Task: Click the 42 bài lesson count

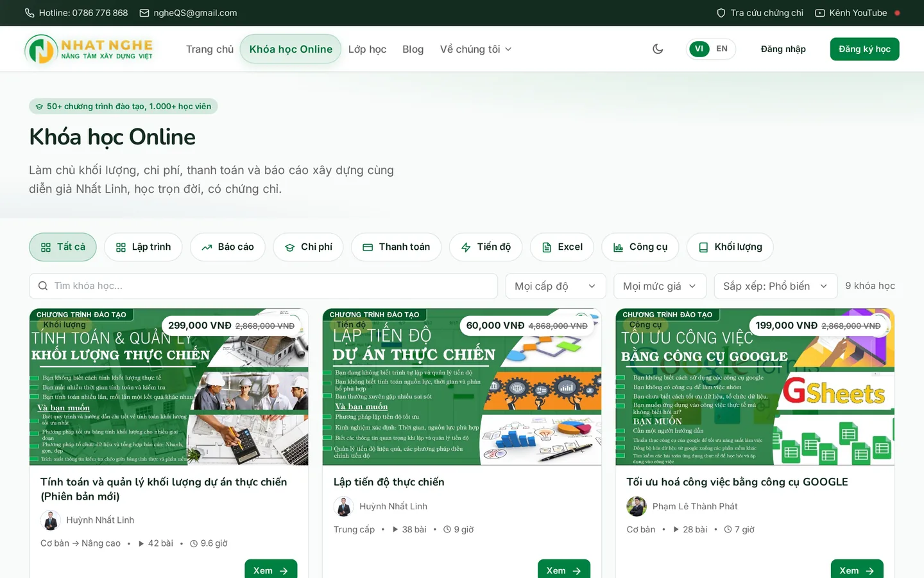Action: point(156,543)
